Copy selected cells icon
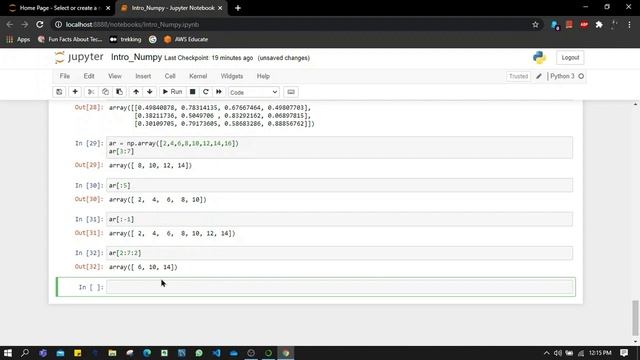 click(x=105, y=92)
